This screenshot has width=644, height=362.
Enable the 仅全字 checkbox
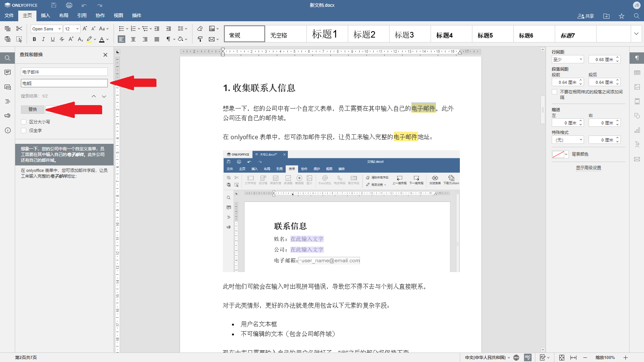(24, 131)
